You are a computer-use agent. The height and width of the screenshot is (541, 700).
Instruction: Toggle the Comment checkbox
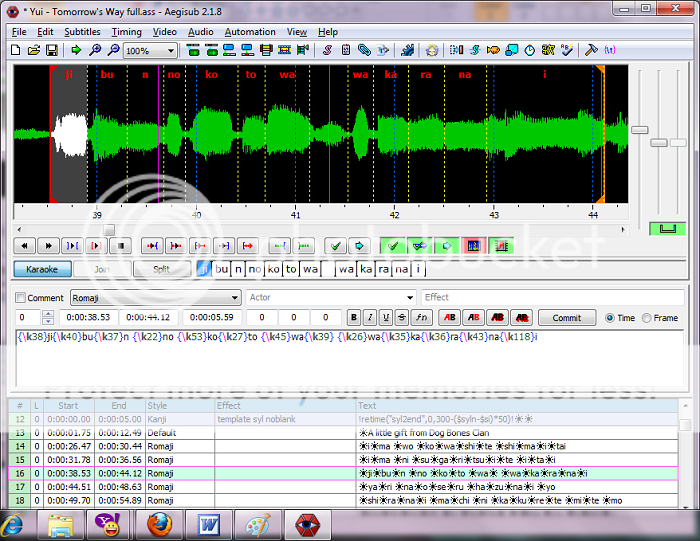pos(21,298)
